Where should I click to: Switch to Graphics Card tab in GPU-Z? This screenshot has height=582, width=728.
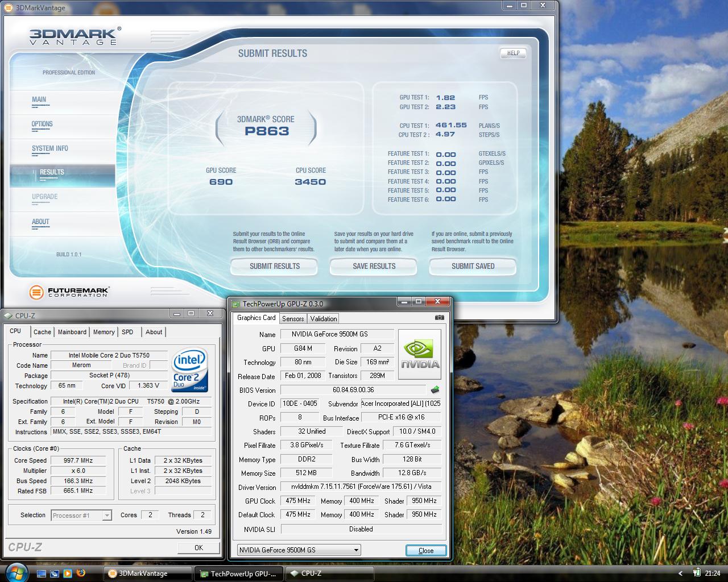click(x=257, y=318)
